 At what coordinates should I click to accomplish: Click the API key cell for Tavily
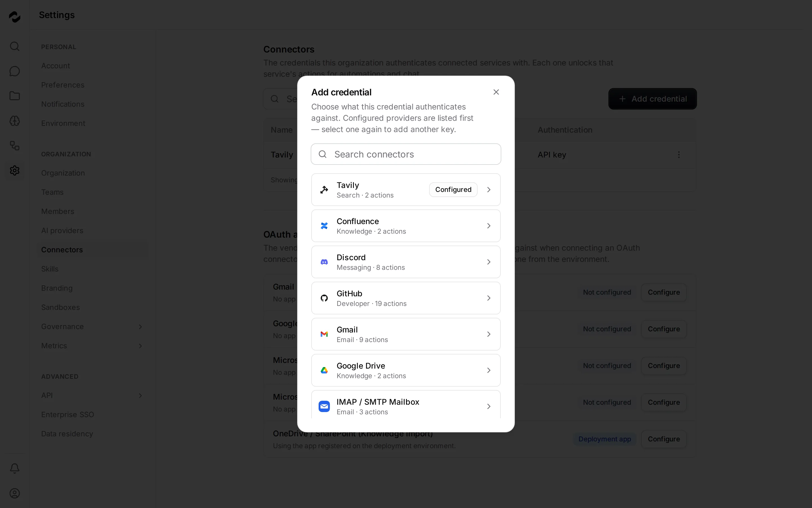[x=551, y=155]
